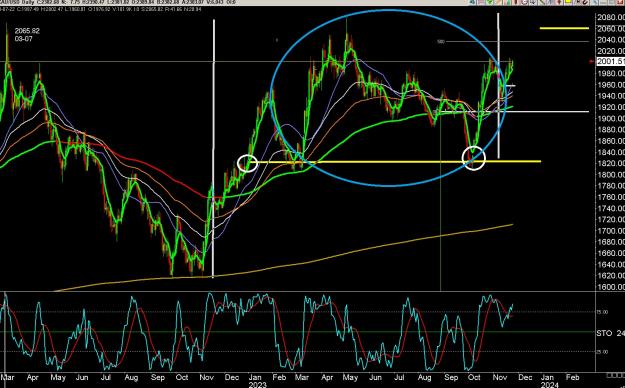The width and height of the screenshot is (625, 388).
Task: Click the 2080.00 price scale label
Action: click(x=610, y=17)
